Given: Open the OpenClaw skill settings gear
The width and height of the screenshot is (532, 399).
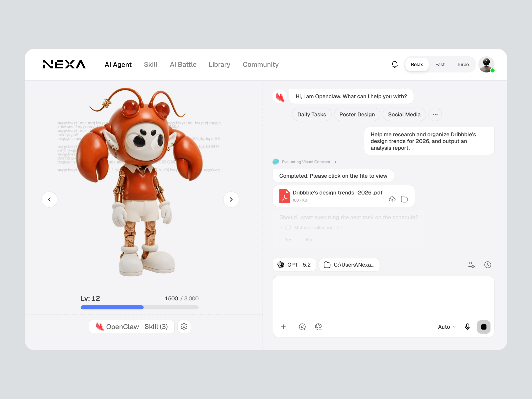Looking at the screenshot, I should coord(184,326).
